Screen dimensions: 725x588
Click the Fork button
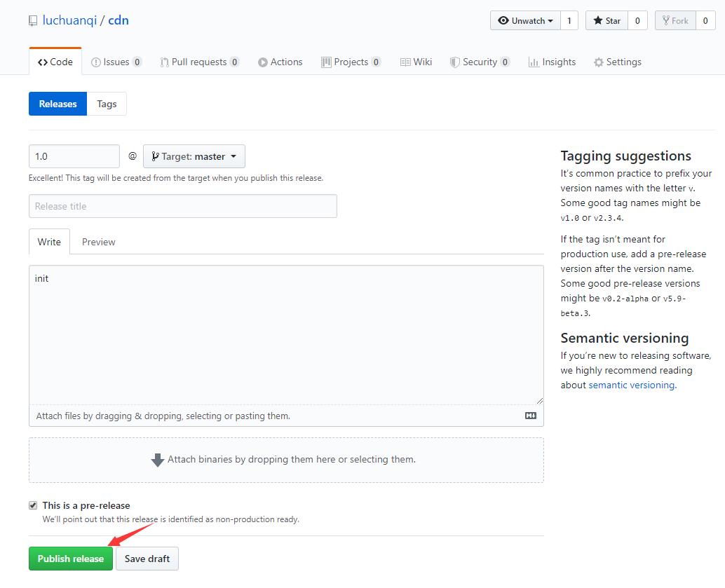pyautogui.click(x=675, y=20)
